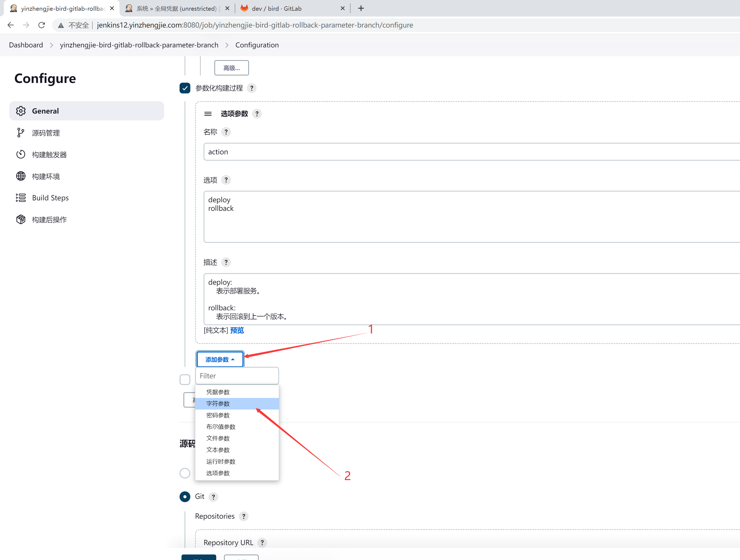Viewport: 740px width, 560px height.
Task: Click the 源码管理 branch icon
Action: pos(21,133)
